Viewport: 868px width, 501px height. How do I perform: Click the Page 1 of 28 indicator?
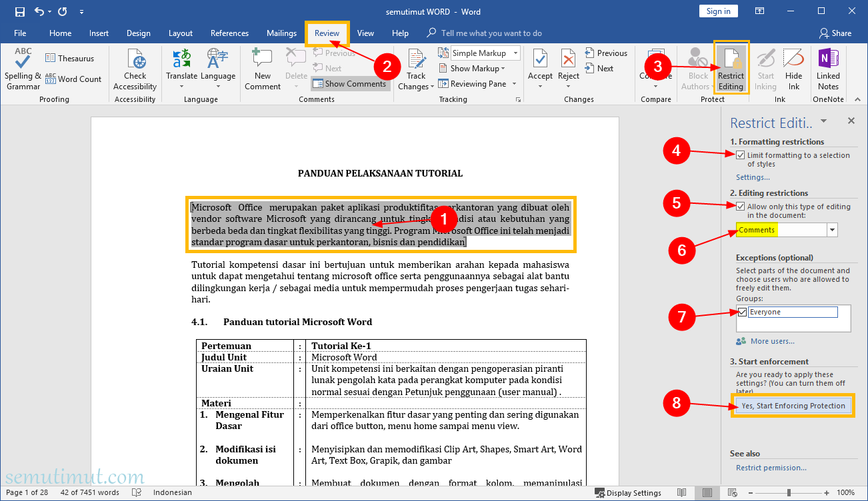click(x=27, y=493)
